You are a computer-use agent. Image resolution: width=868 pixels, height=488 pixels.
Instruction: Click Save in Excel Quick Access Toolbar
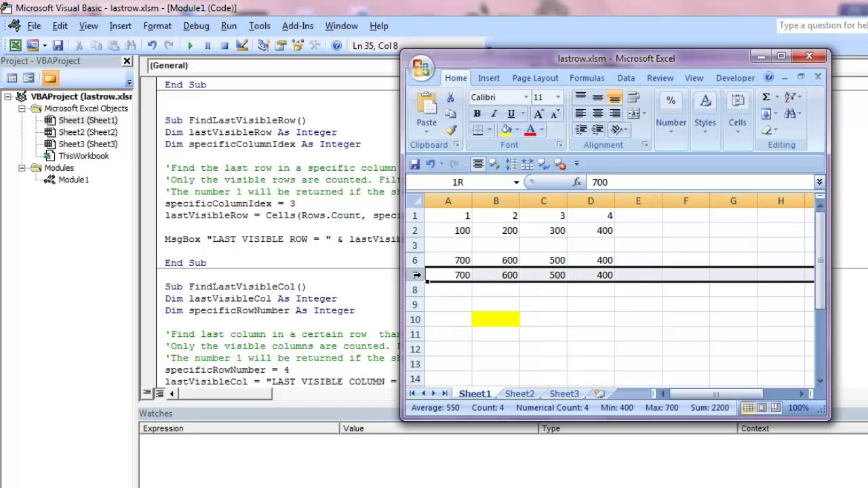(x=414, y=164)
